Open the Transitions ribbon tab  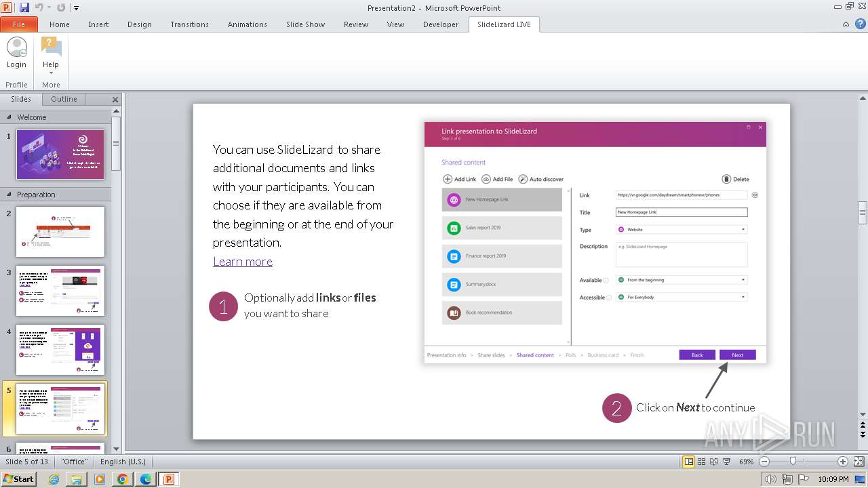point(190,24)
